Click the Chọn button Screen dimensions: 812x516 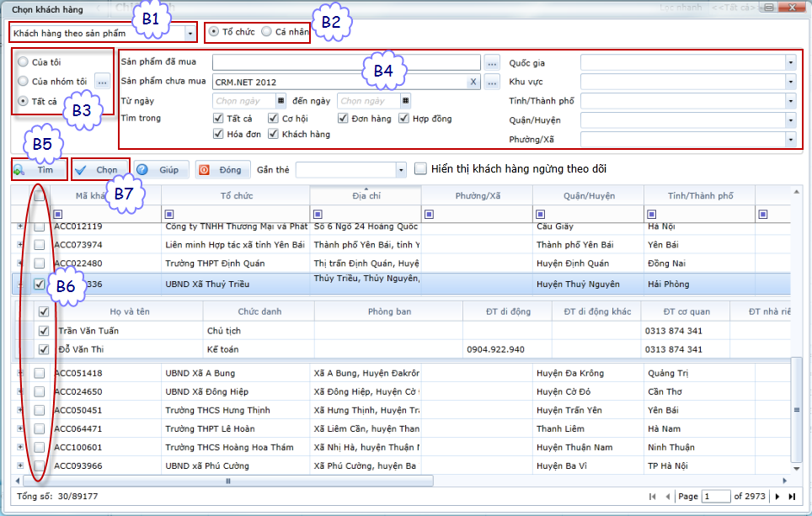point(99,170)
